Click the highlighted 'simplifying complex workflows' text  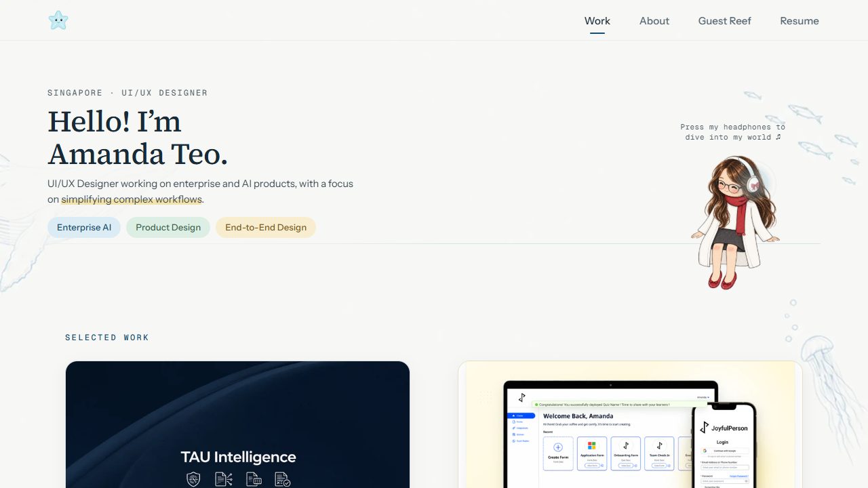coord(132,199)
